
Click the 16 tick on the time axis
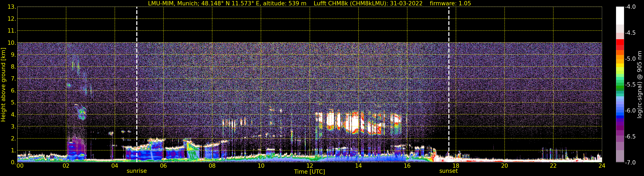click(407, 166)
